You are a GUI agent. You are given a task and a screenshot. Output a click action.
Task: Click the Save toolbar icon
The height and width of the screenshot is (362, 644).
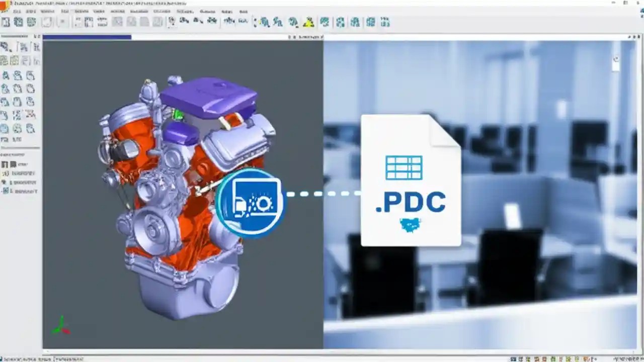(x=31, y=22)
